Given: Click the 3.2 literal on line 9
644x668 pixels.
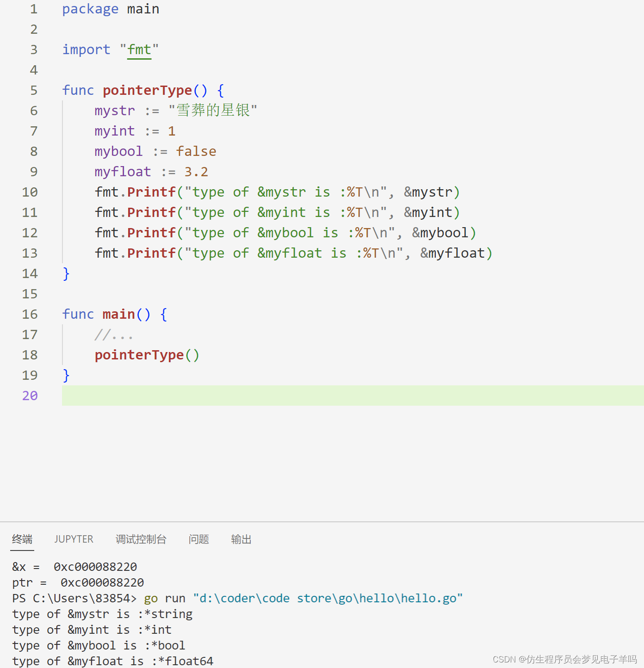Looking at the screenshot, I should click(x=196, y=172).
